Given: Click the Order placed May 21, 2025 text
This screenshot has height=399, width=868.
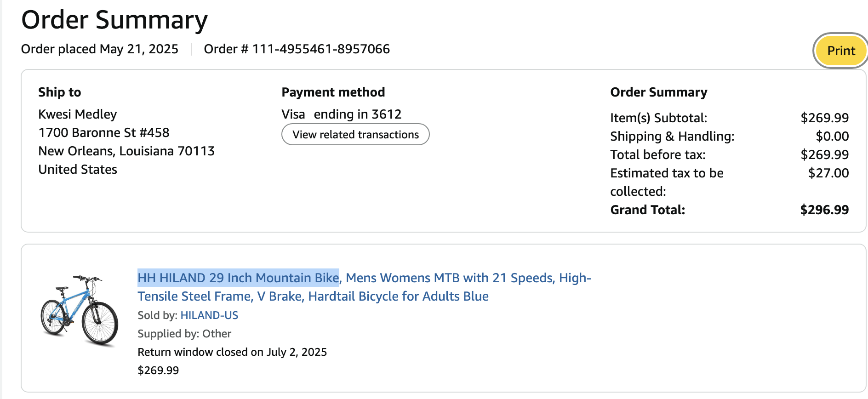Looking at the screenshot, I should (x=100, y=49).
